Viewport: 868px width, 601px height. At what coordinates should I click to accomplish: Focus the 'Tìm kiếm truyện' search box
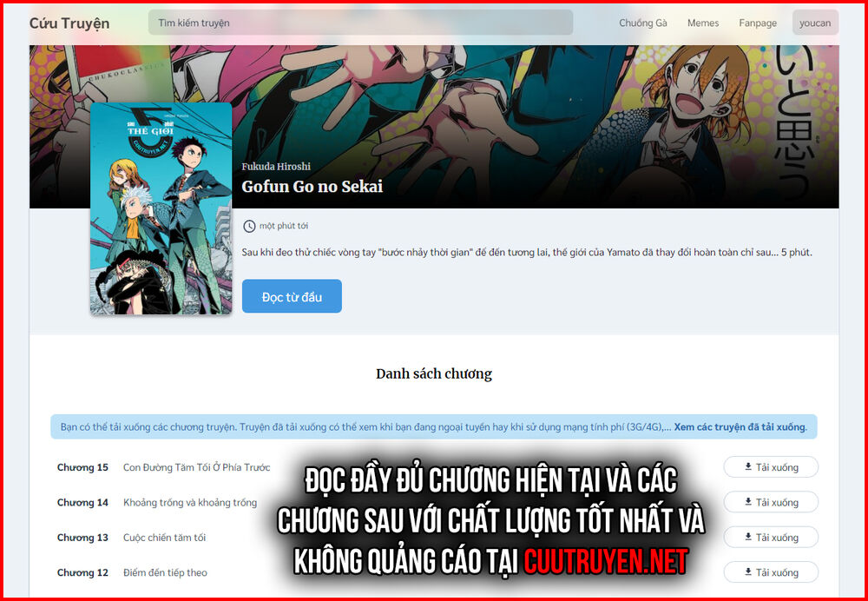[x=360, y=23]
